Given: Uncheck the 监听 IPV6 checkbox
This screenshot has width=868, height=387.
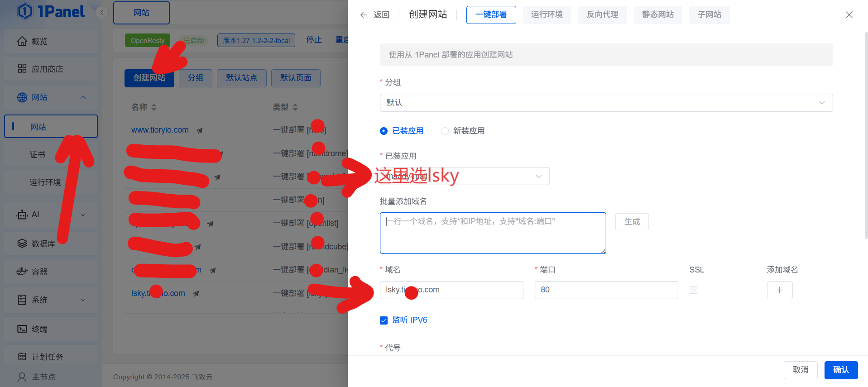Looking at the screenshot, I should (x=384, y=320).
